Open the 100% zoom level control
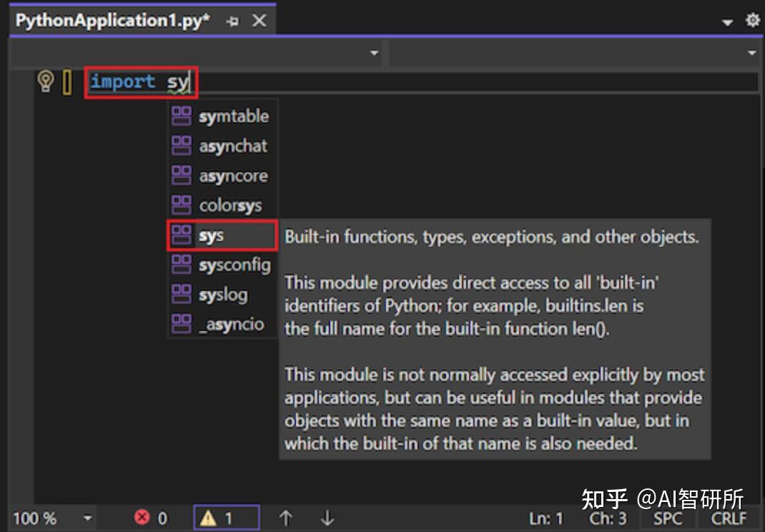Viewport: 765px width, 532px height. (43, 517)
